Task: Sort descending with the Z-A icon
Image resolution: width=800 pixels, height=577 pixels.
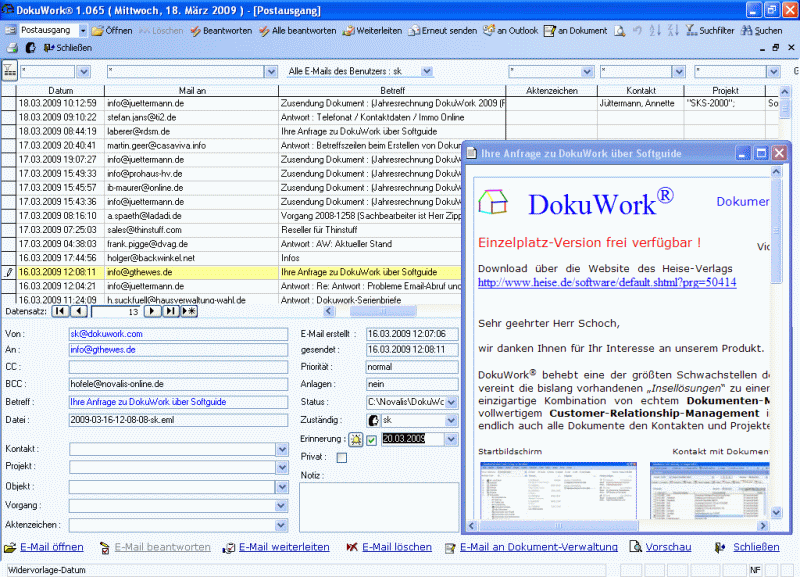Action: click(673, 31)
